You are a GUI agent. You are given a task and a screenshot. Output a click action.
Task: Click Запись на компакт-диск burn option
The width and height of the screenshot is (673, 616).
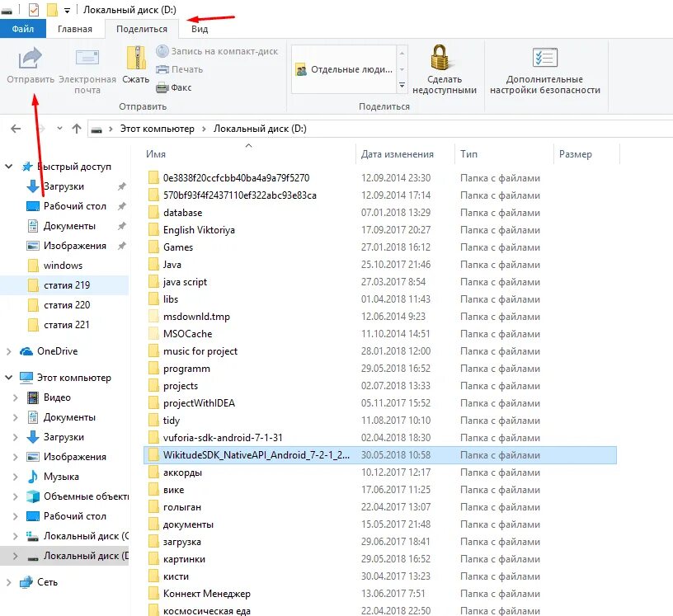click(x=217, y=51)
